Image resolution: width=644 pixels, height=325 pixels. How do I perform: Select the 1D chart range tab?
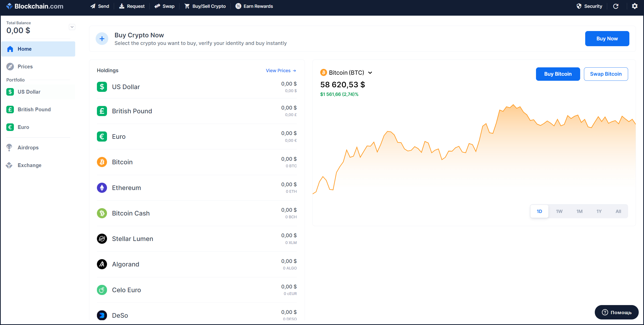point(539,211)
